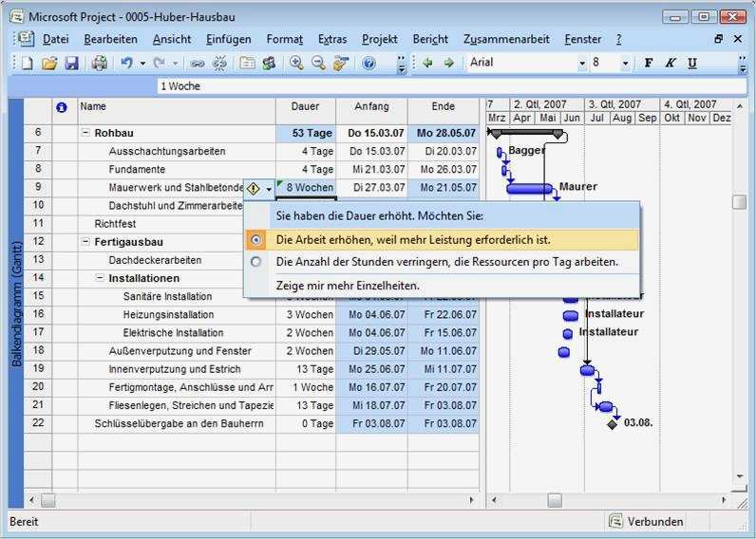The image size is (756, 539).
Task: Link selected tasks with chain icon
Action: click(x=197, y=63)
